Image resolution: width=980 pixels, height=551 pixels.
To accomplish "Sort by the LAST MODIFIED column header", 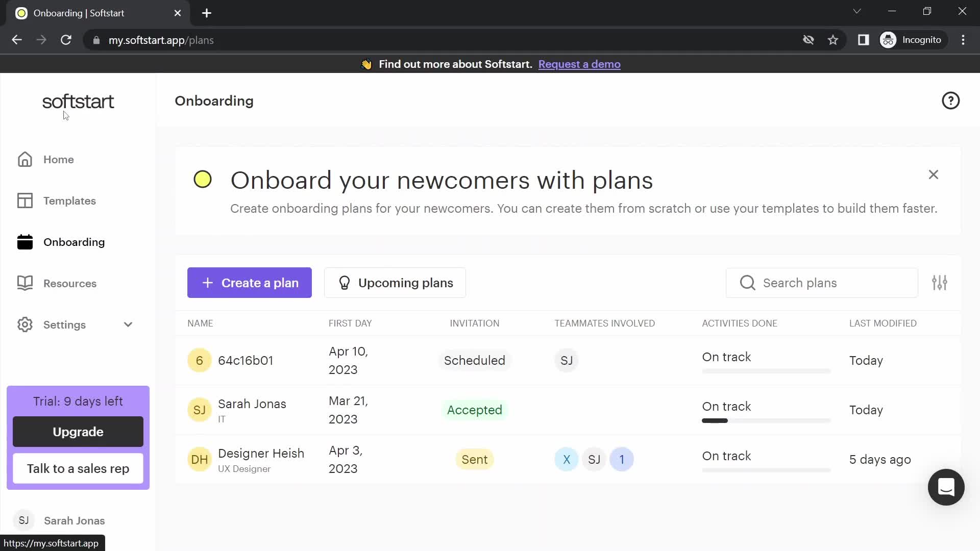I will pyautogui.click(x=883, y=323).
